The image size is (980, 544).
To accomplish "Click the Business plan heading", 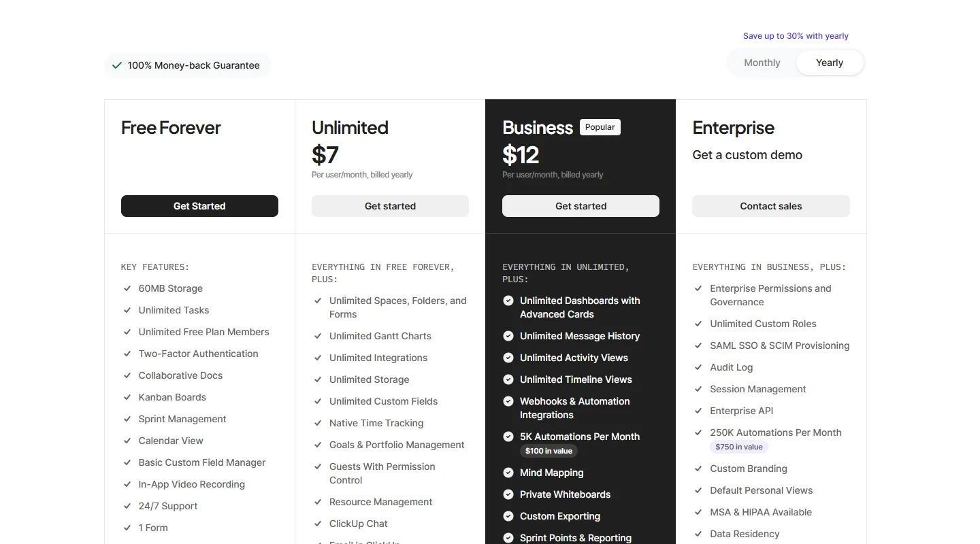I will pos(538,128).
